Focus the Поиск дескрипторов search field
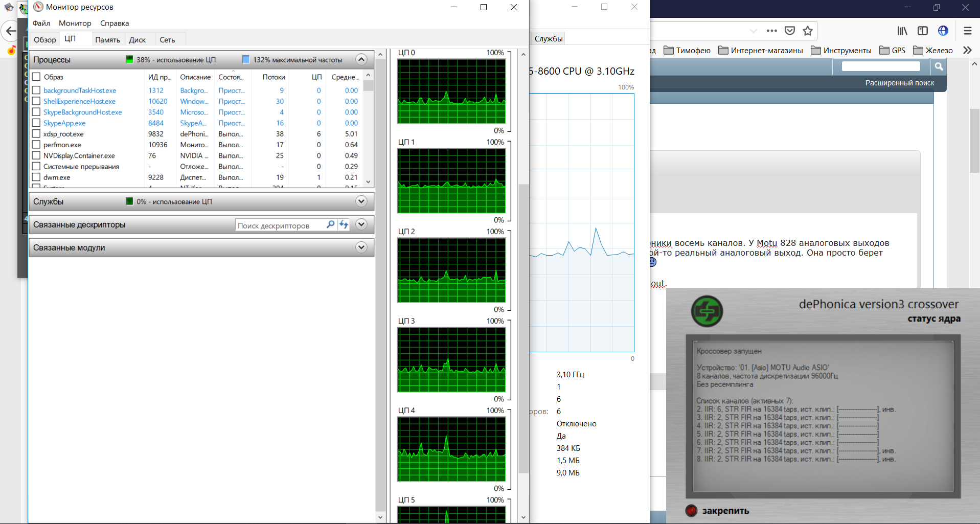980x524 pixels. [x=281, y=225]
